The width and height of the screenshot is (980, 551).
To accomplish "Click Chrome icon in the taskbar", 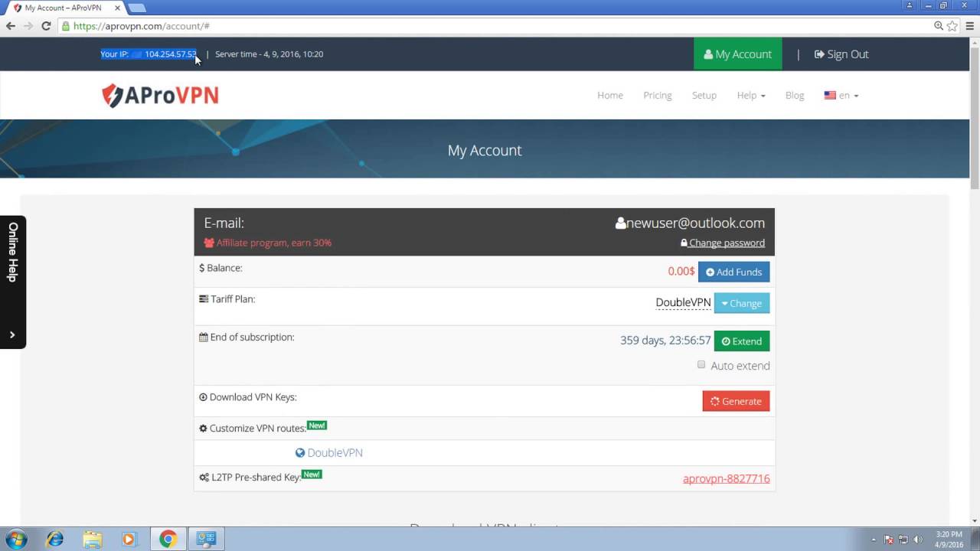I will (168, 539).
